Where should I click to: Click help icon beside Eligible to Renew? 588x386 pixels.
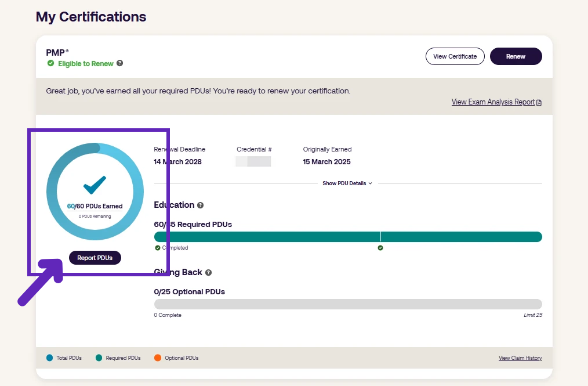[x=119, y=63]
